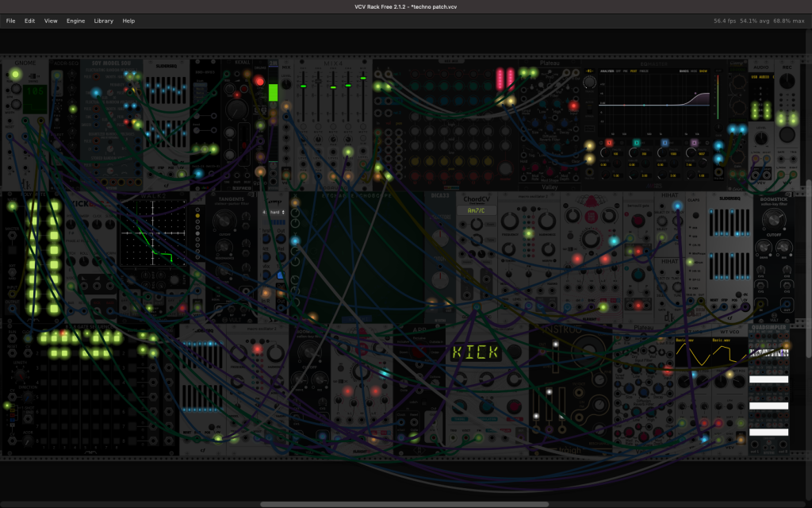The height and width of the screenshot is (508, 812).
Task: Open the Am7/C chord display on ChordCV
Action: [x=476, y=210]
